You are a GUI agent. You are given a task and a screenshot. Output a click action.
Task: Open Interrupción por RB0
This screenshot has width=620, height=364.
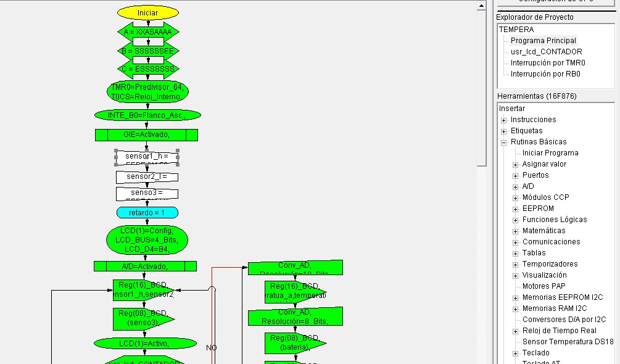pyautogui.click(x=545, y=73)
